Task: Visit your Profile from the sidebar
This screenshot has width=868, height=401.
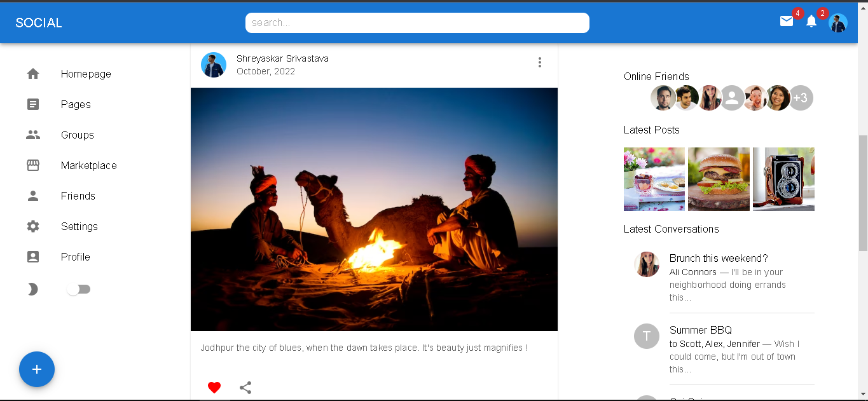Action: 32,257
